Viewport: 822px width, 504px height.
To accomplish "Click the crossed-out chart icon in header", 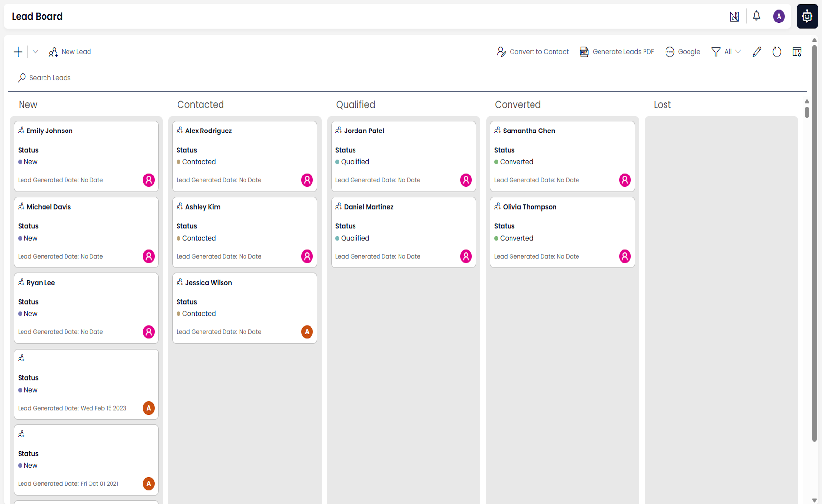I will coord(734,16).
